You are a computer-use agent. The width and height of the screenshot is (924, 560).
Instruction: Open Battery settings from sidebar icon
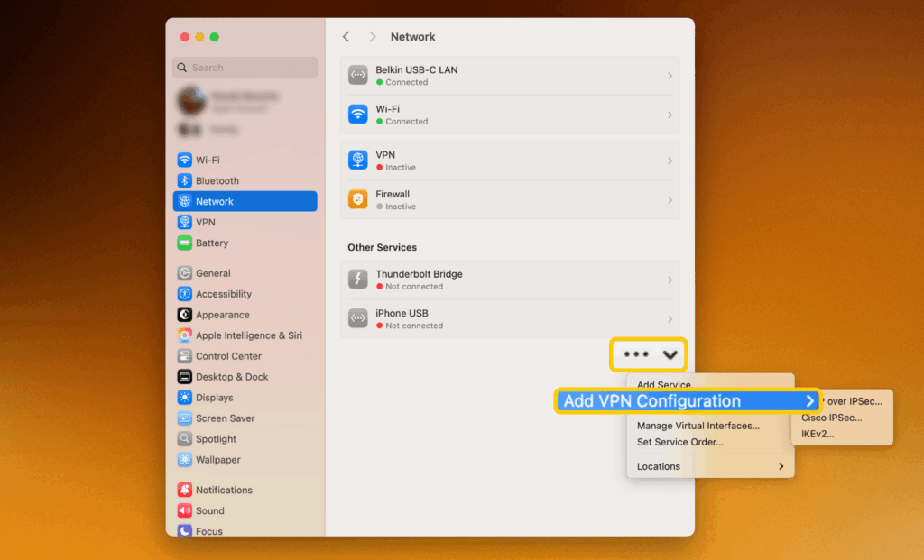[x=184, y=243]
